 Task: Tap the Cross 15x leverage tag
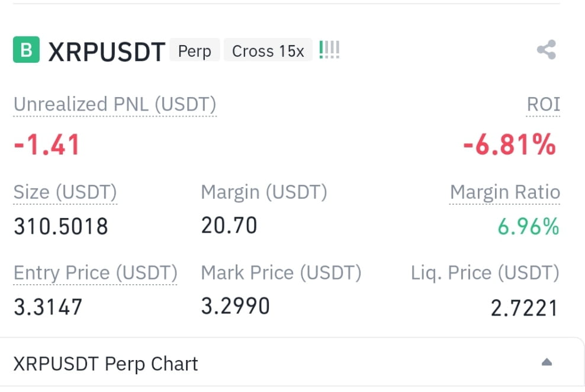coord(268,51)
